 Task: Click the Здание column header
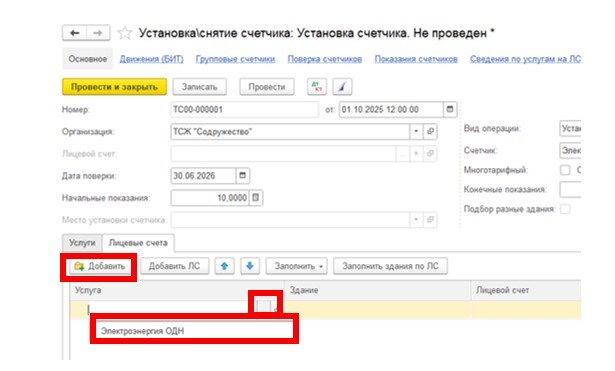tap(377, 290)
